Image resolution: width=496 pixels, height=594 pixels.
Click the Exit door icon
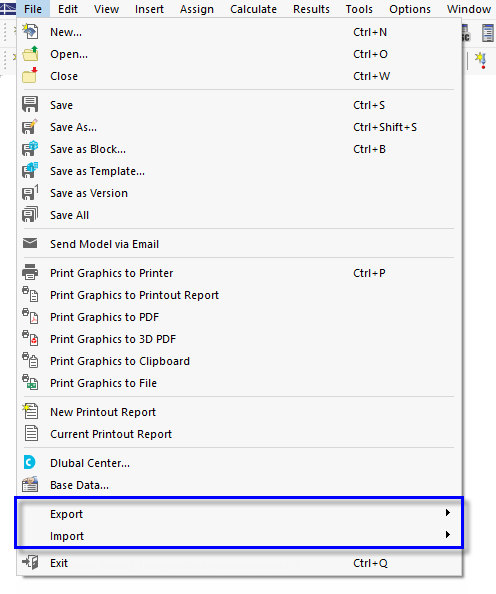pos(30,563)
